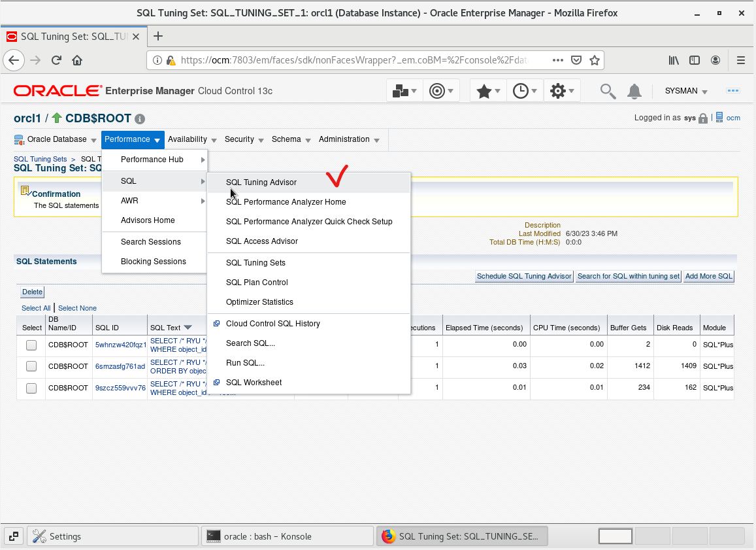Image resolution: width=756 pixels, height=550 pixels.
Task: Toggle the Firefox sidebar icon
Action: (695, 60)
